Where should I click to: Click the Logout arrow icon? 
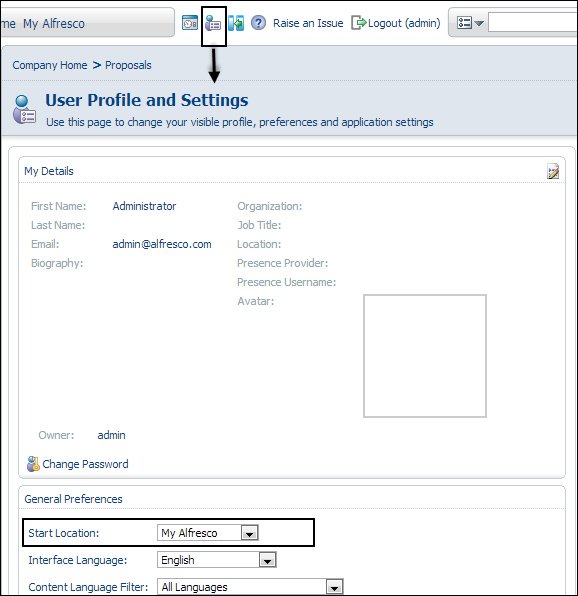[x=358, y=23]
